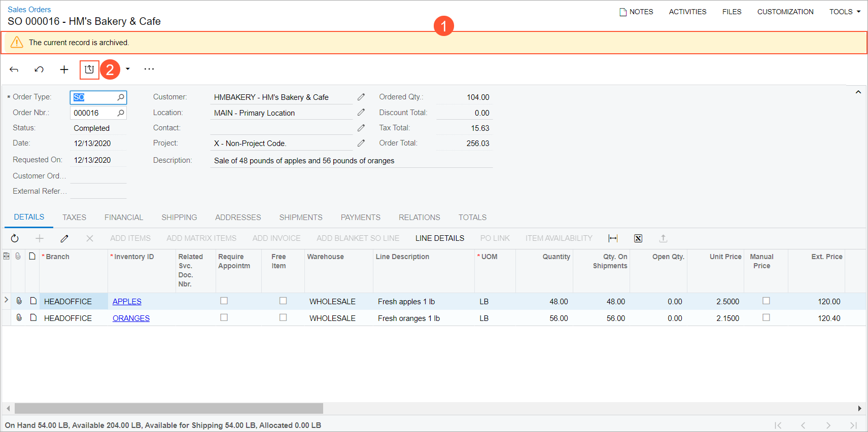Collapse the order summary form section

tap(858, 92)
